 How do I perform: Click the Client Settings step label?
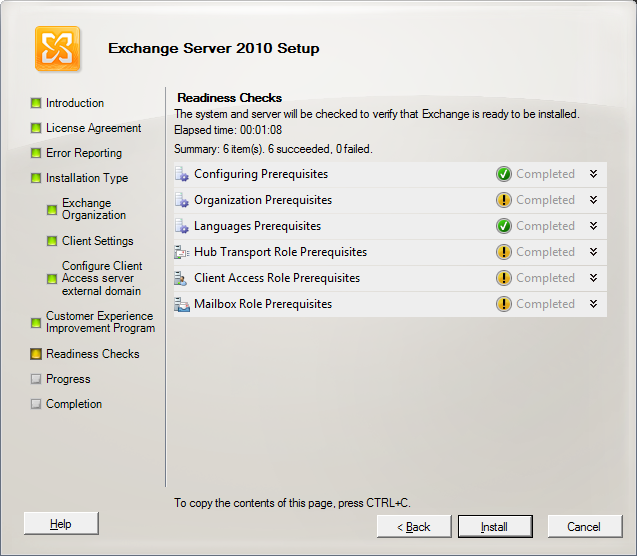pos(98,241)
